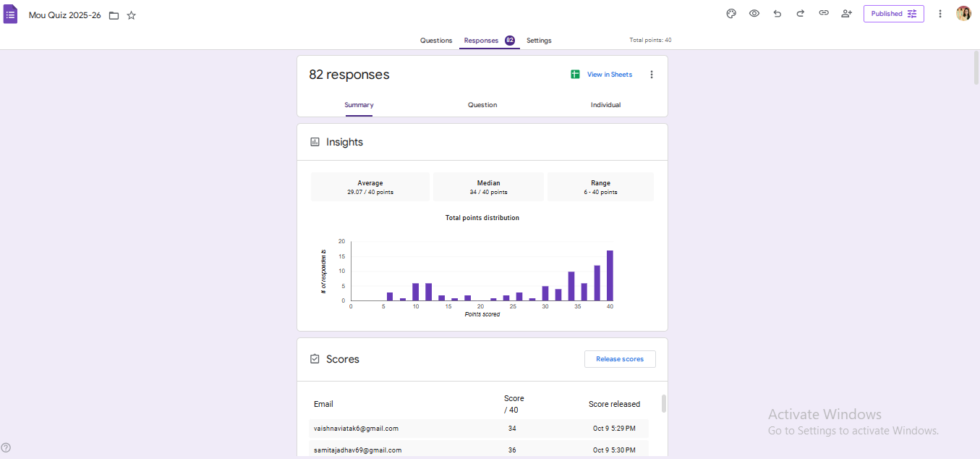980x459 pixels.
Task: Preview the form with the eye icon
Action: tap(754, 14)
